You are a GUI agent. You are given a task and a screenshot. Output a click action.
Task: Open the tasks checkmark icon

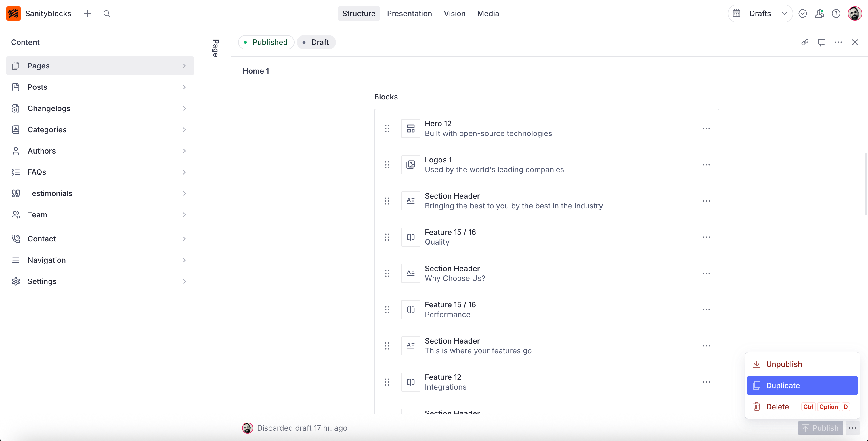point(803,14)
